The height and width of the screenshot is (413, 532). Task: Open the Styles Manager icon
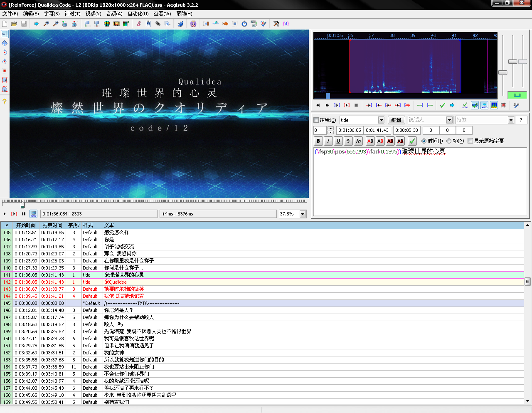(x=139, y=24)
